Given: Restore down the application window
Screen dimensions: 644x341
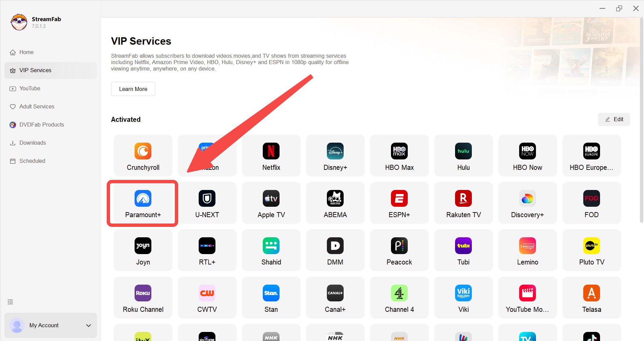Looking at the screenshot, I should coord(619,8).
